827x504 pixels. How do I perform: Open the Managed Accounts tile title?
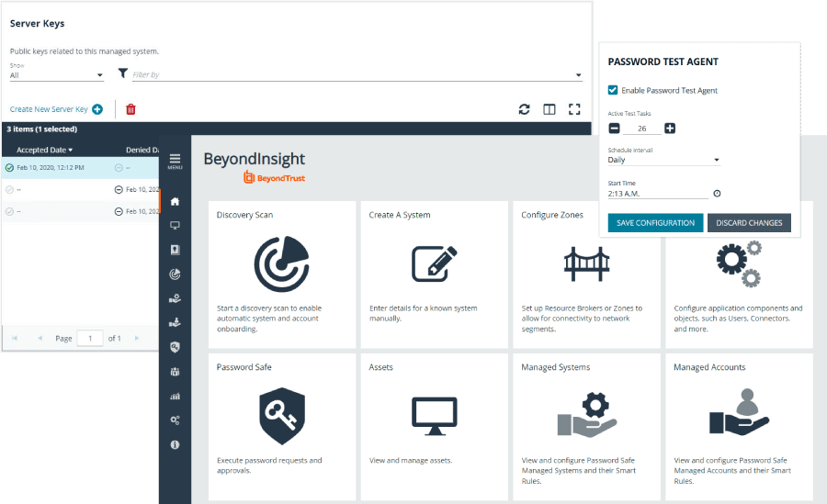pos(709,367)
